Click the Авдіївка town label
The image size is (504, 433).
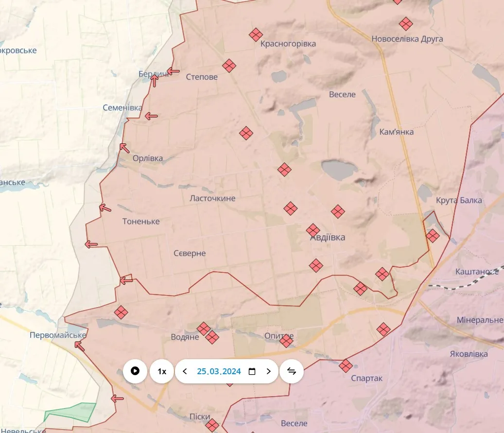pyautogui.click(x=328, y=238)
